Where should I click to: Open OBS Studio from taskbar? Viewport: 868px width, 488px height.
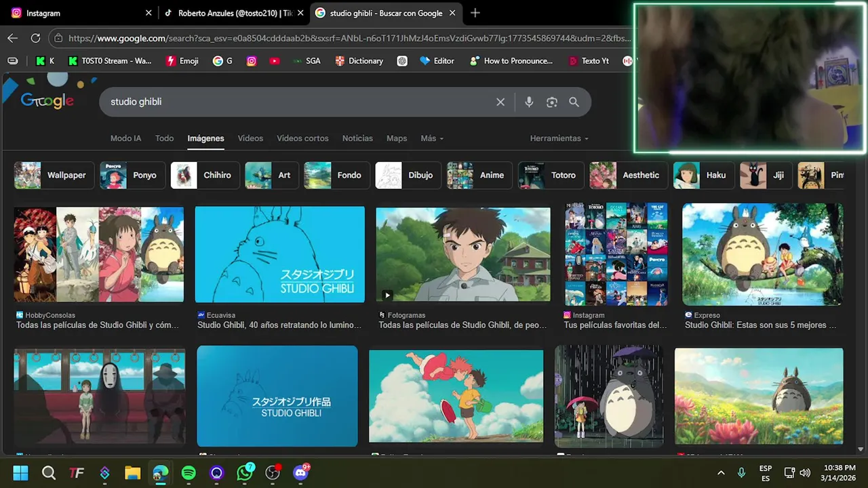click(x=273, y=472)
